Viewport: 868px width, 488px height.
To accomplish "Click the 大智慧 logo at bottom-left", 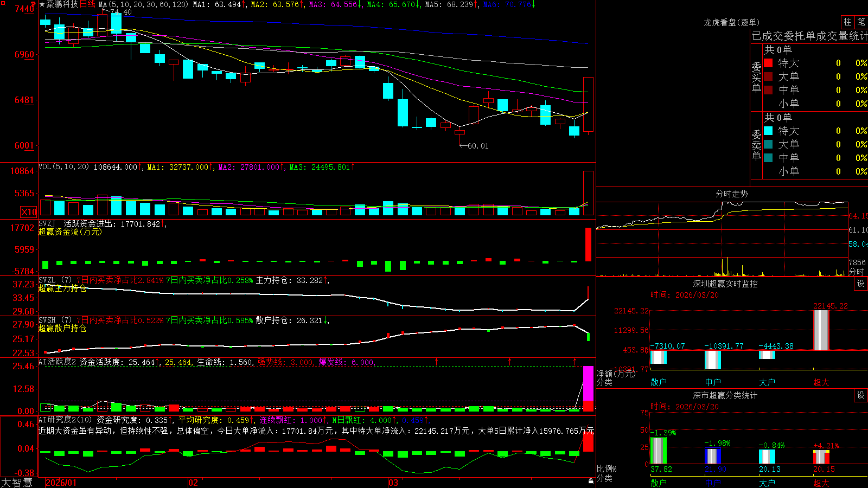I will pos(17,483).
